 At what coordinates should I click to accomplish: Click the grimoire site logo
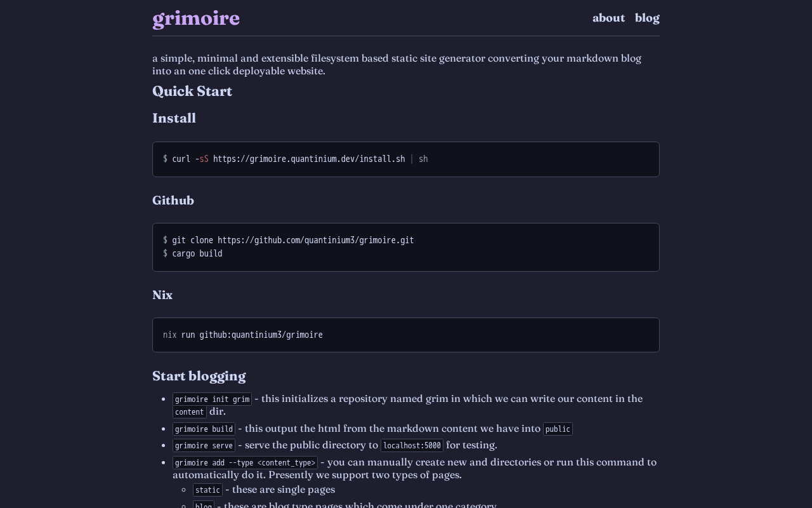(196, 18)
